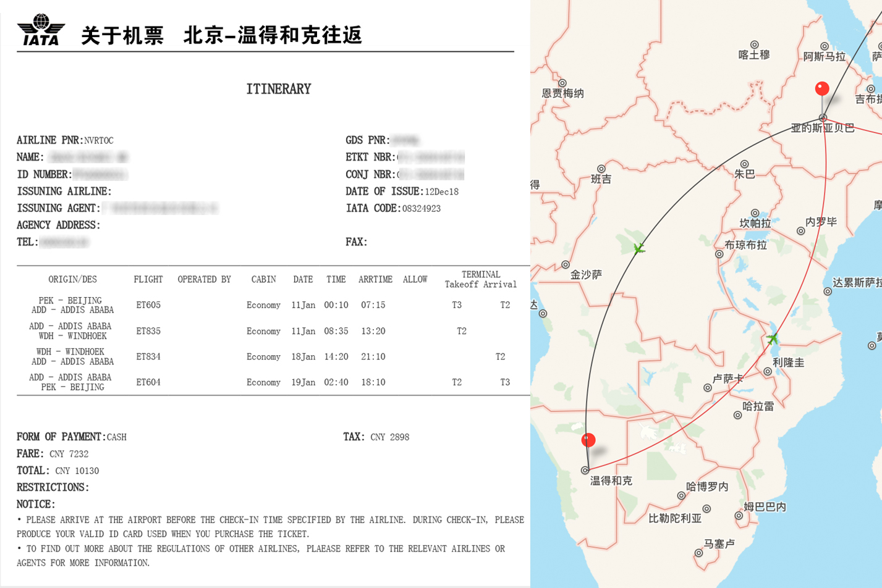Image resolution: width=882 pixels, height=588 pixels.
Task: Click the city marker dot for 金沙萨
Action: pyautogui.click(x=566, y=264)
